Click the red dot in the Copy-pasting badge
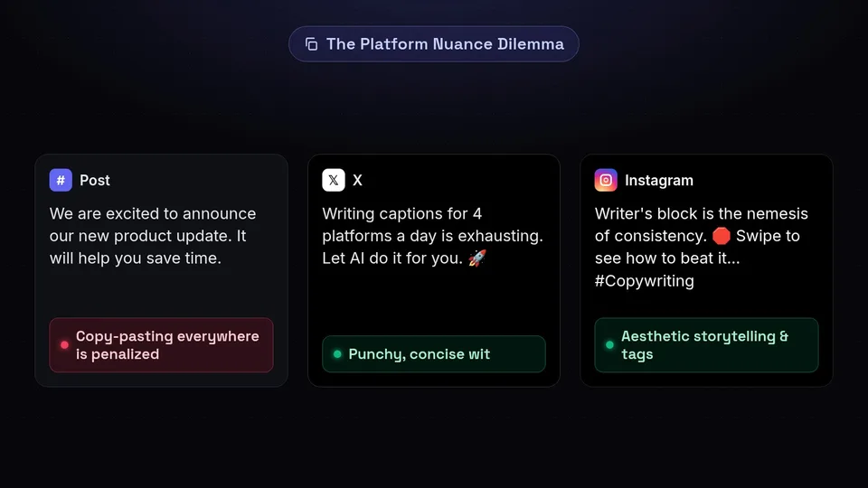The height and width of the screenshot is (488, 868). click(64, 344)
